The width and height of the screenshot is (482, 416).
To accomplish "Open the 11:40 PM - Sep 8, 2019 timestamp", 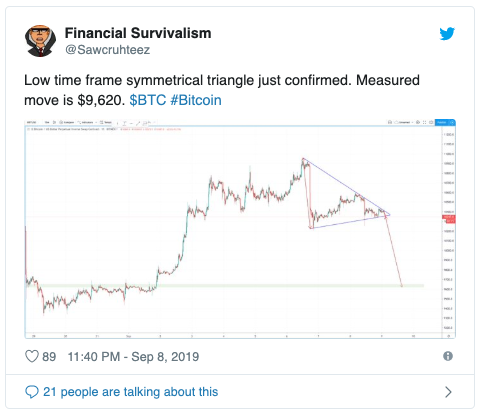I will (x=133, y=357).
